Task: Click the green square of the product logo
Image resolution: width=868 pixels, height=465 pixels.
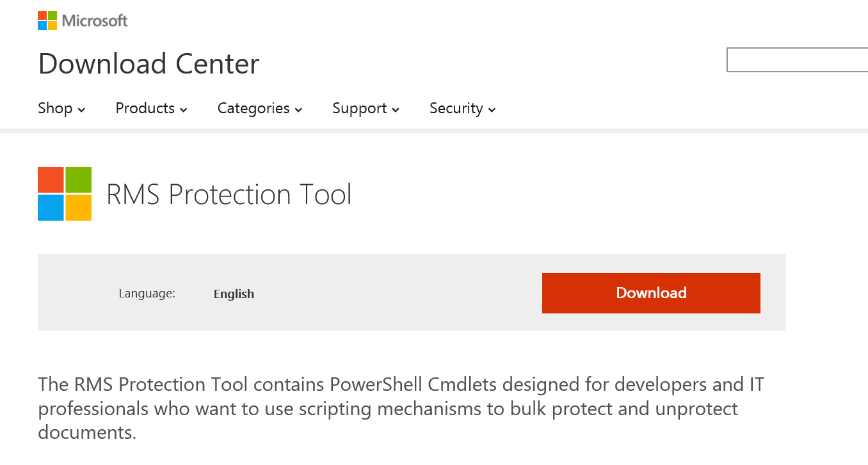Action: point(77,180)
